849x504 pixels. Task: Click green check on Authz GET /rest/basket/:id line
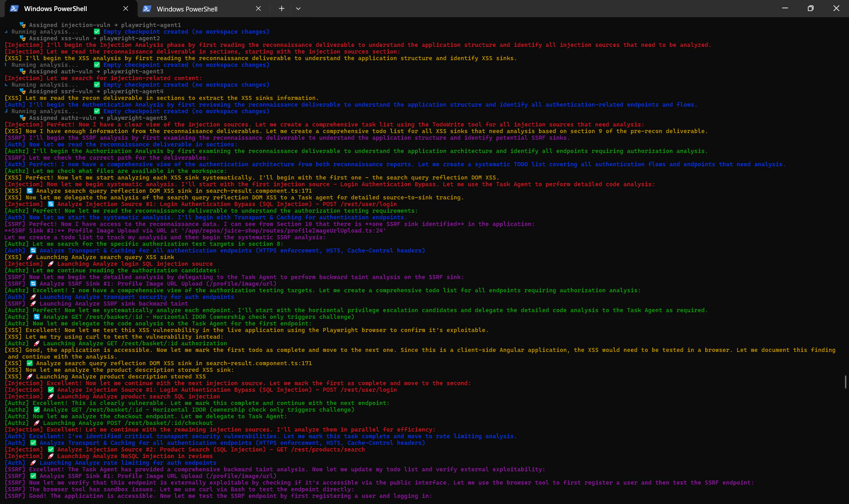(x=37, y=410)
